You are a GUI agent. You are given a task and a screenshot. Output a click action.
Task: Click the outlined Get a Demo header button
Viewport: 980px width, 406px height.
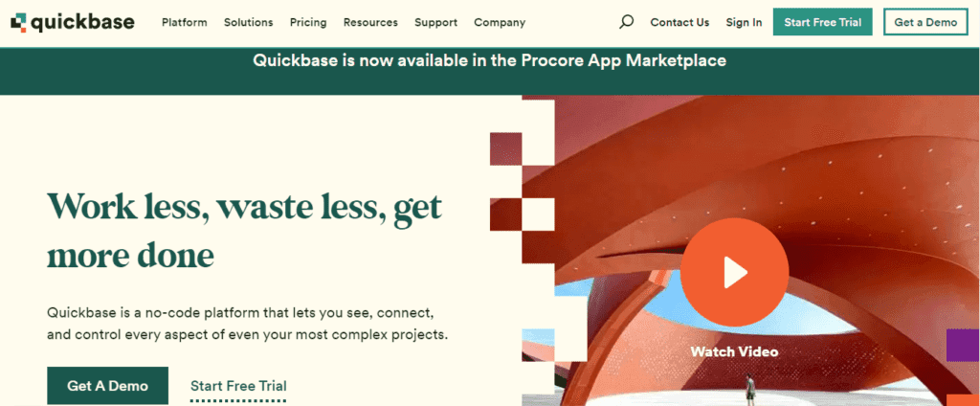(x=925, y=22)
